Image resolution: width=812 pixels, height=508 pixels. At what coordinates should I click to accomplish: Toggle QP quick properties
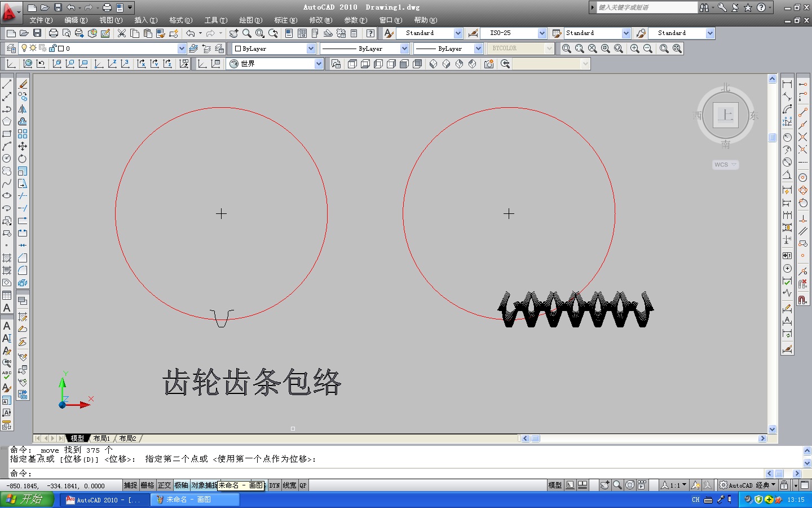tap(303, 485)
